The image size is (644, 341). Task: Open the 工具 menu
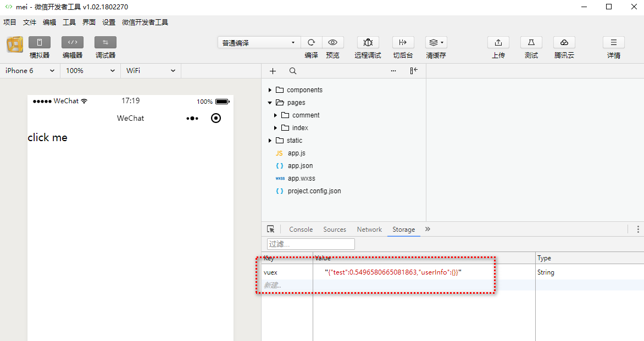[x=69, y=22]
